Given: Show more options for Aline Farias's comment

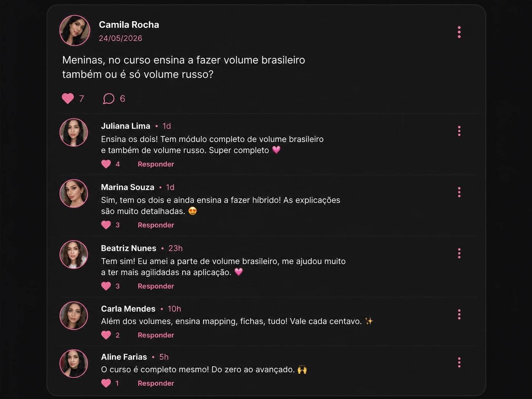Looking at the screenshot, I should point(459,363).
